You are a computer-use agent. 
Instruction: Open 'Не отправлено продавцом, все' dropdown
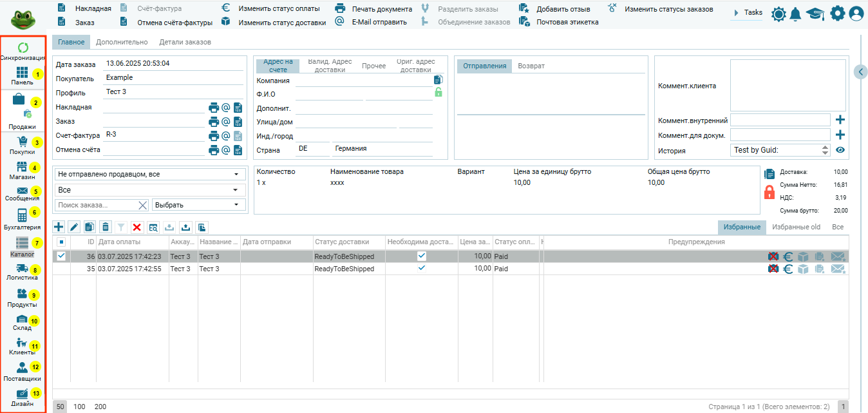tap(149, 175)
